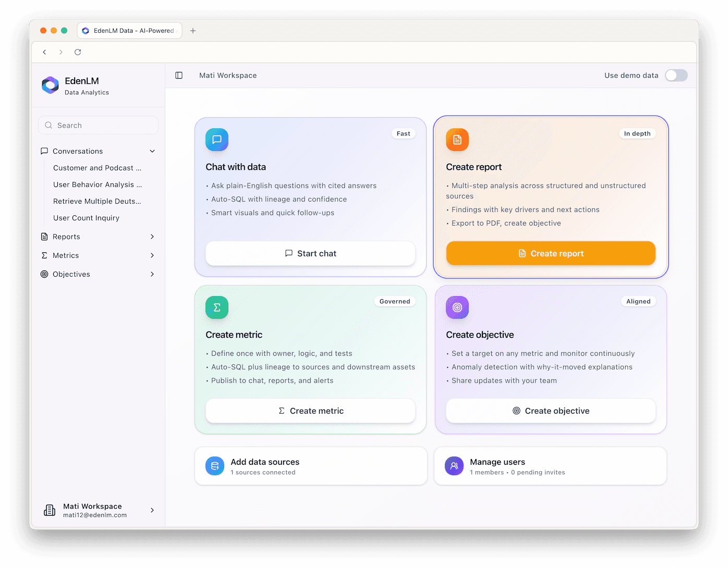This screenshot has height=568, width=728.
Task: Select the User Count Inquiry conversation
Action: 86,218
